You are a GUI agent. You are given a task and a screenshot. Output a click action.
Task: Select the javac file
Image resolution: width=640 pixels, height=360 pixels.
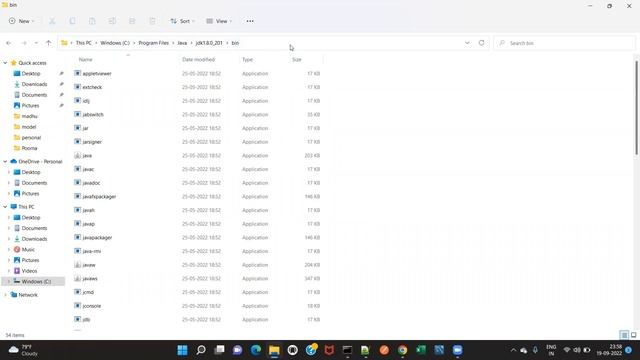pos(88,169)
